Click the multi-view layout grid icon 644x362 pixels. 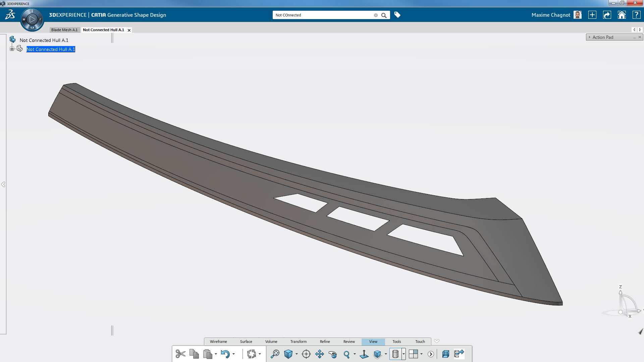[x=413, y=354]
